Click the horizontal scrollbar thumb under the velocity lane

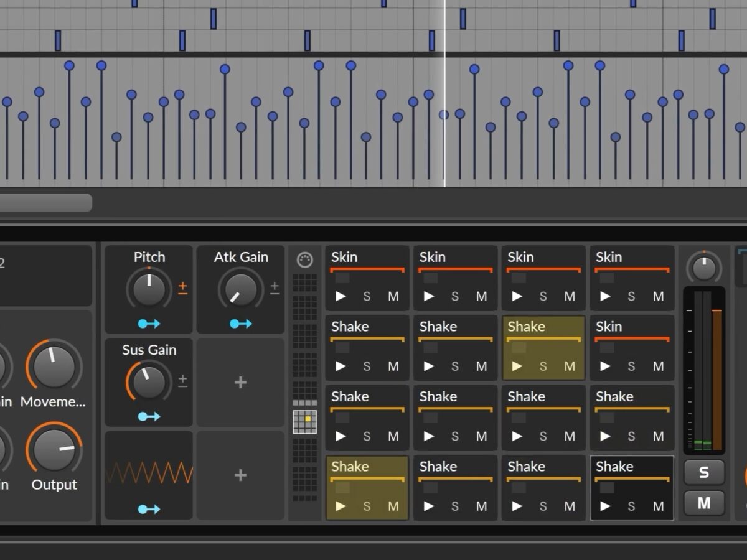pos(45,203)
